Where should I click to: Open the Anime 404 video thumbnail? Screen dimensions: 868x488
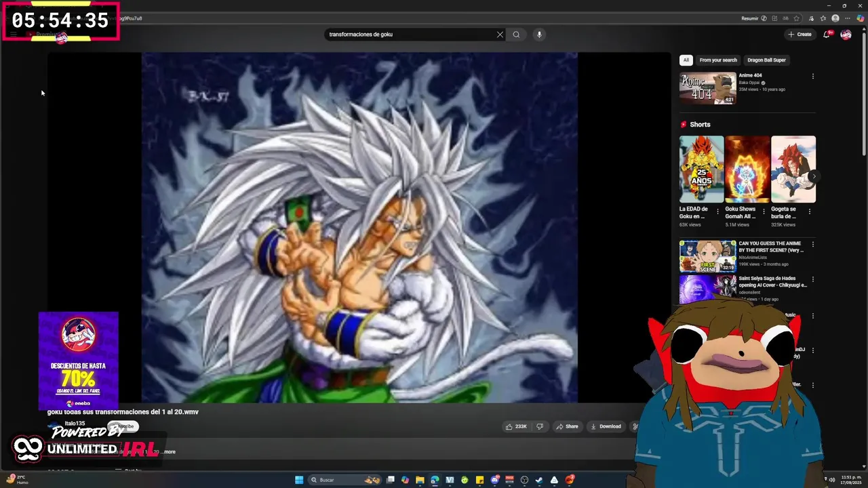707,88
